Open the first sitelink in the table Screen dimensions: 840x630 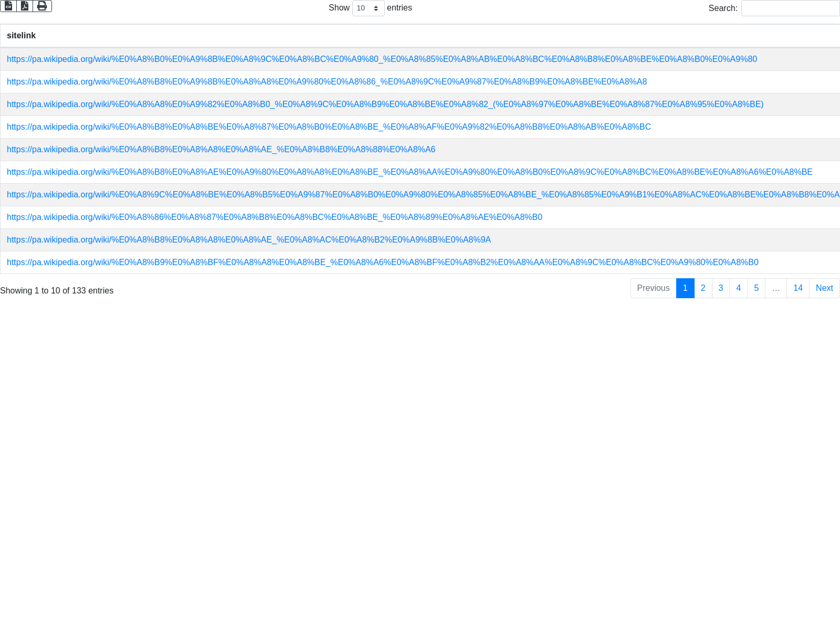coord(382,59)
